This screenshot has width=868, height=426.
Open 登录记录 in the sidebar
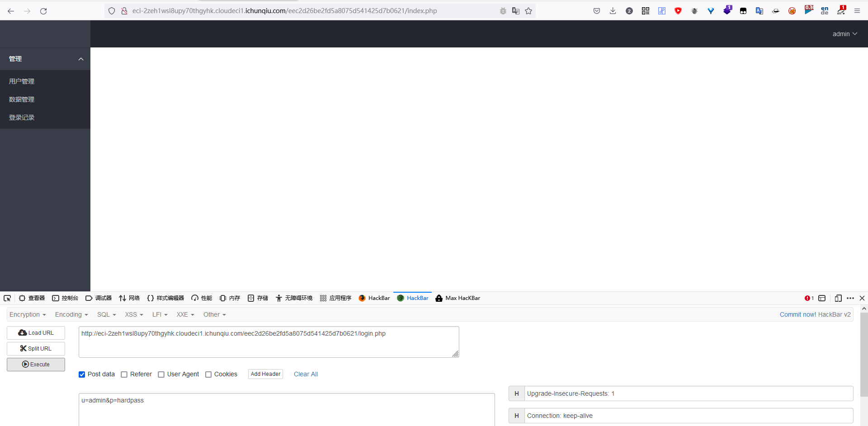45,117
